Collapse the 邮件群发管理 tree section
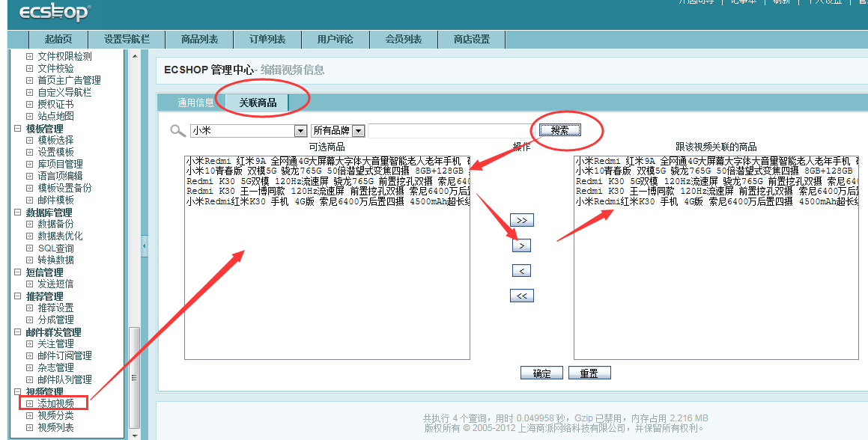 [x=18, y=332]
